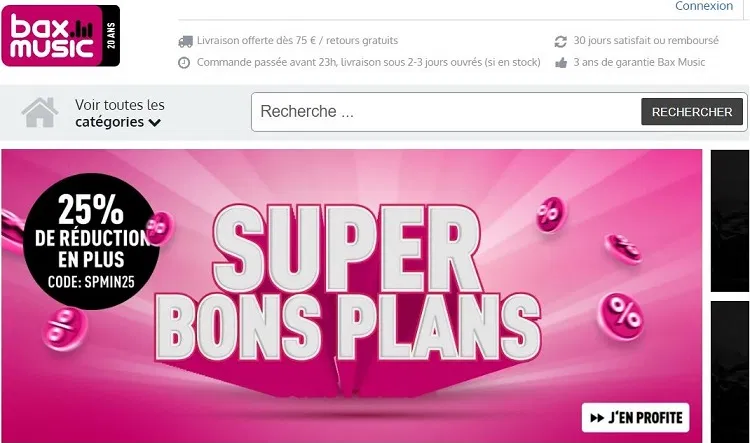Screen dimensions: 750x443
Task: Open the upper black side banner
Action: (x=730, y=221)
